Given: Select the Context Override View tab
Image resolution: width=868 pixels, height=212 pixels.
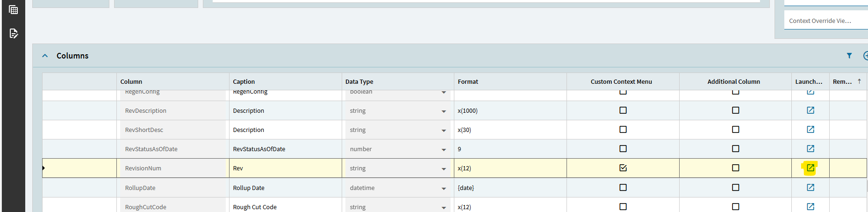Looking at the screenshot, I should 820,21.
